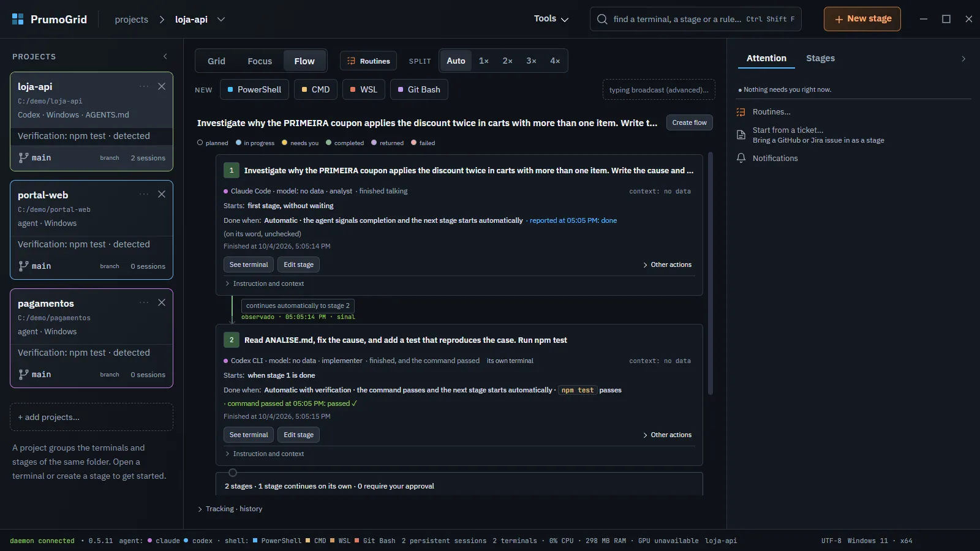Open the Stages tab in right panel
This screenshot has height=551, width=980.
click(820, 58)
